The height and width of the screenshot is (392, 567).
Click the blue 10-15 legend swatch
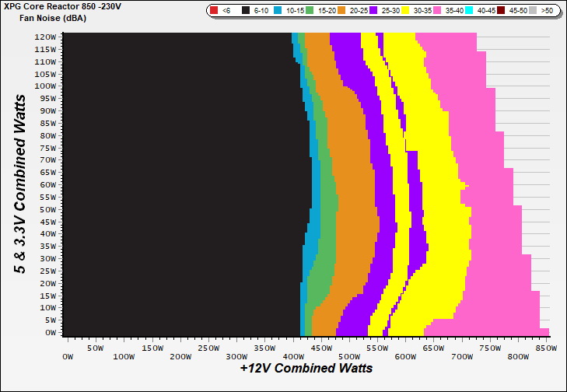[276, 11]
